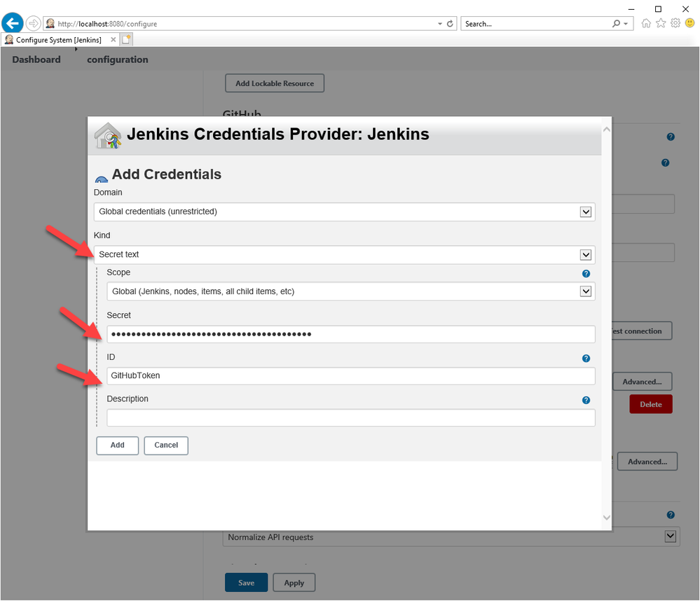Click the Add Lockable Resource button
700x601 pixels.
point(275,83)
